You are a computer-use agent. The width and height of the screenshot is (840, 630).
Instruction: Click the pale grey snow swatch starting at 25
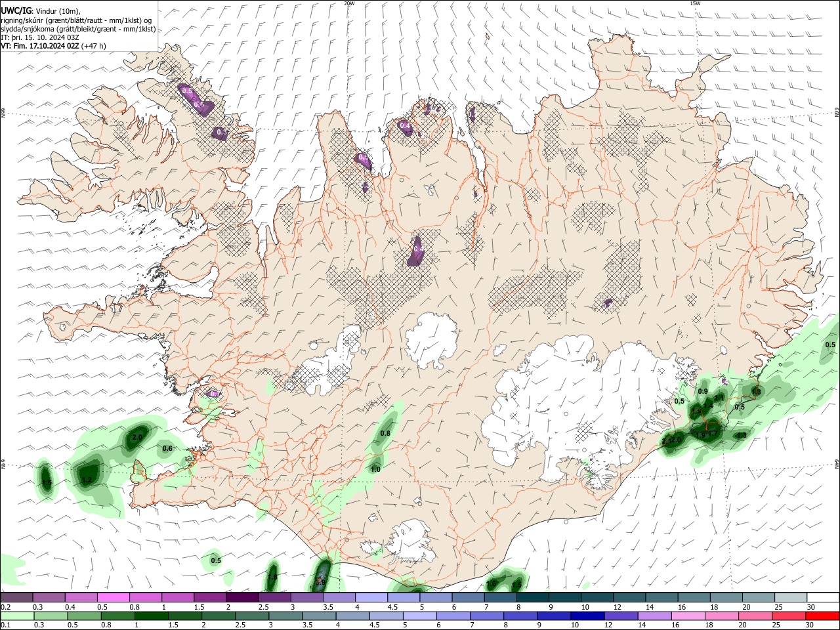point(790,598)
